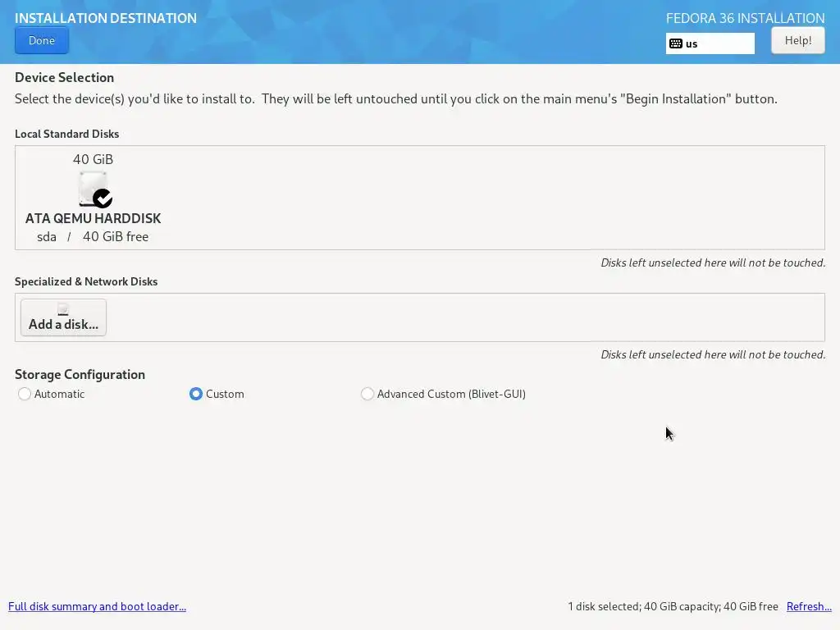Click the ATA QEMU HARDDISK name text
This screenshot has height=630, width=840.
94,218
